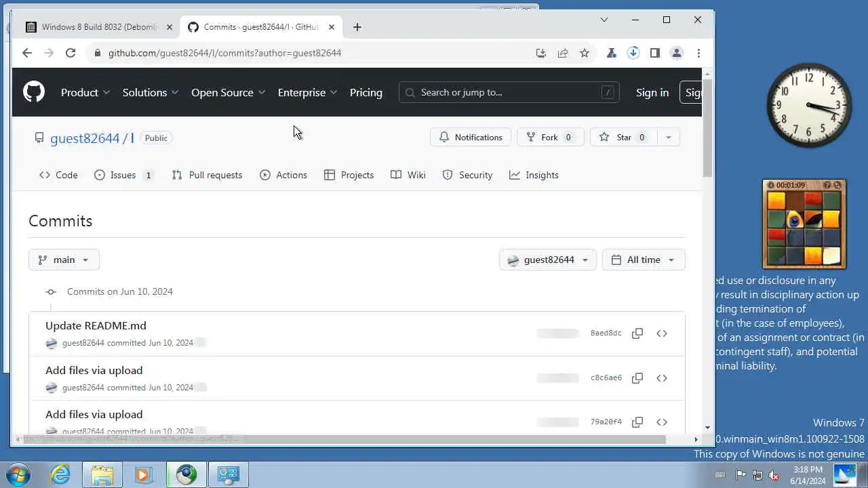Open Action Center flag icon

[741, 475]
